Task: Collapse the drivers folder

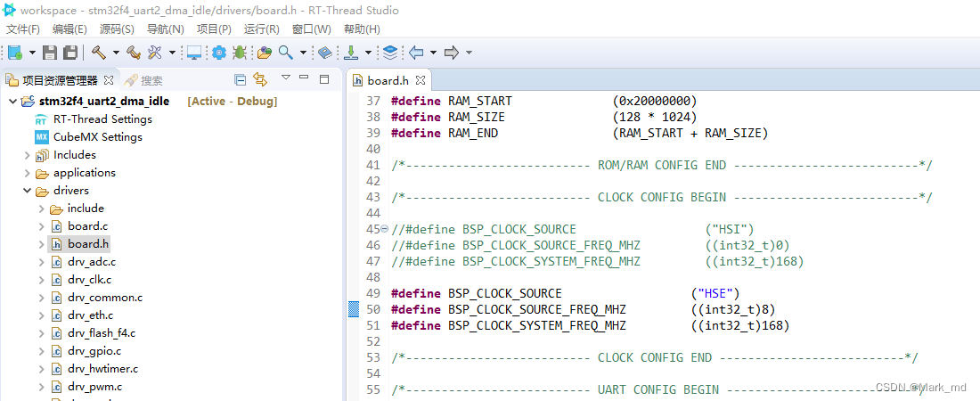Action: pos(27,191)
